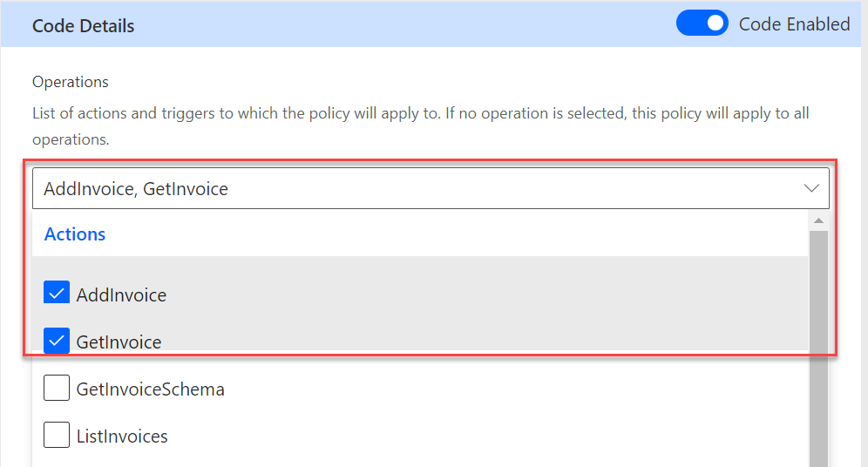Viewport: 868px width, 467px height.
Task: Uncheck the AddInvoice checkbox
Action: 57,294
